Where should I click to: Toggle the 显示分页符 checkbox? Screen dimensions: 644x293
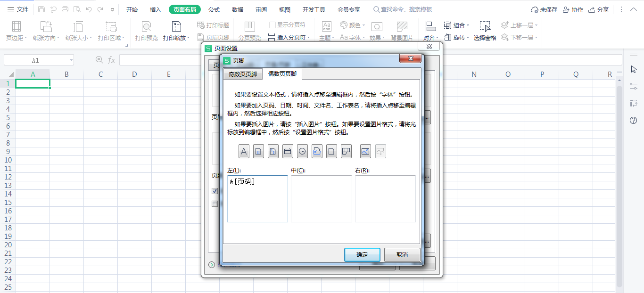pos(272,25)
